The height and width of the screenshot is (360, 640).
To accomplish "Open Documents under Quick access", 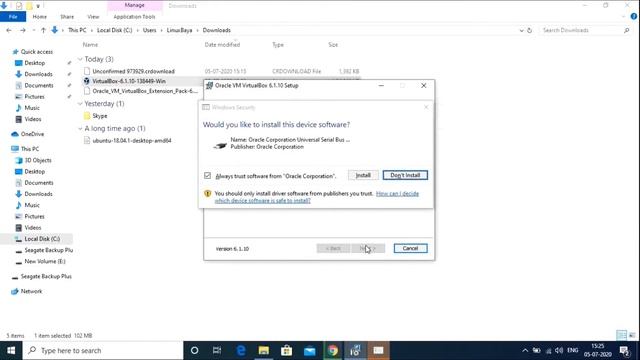I will click(x=39, y=85).
